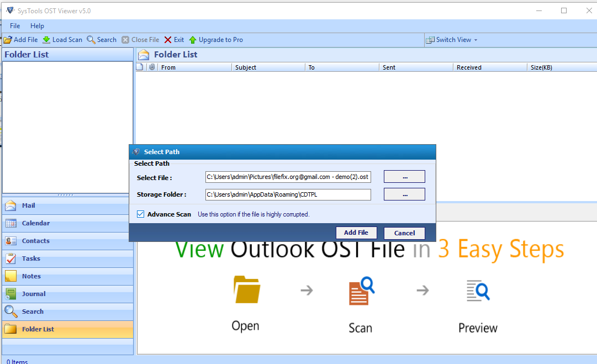
Task: Select the Contacts navigation tab
Action: pyautogui.click(x=68, y=241)
